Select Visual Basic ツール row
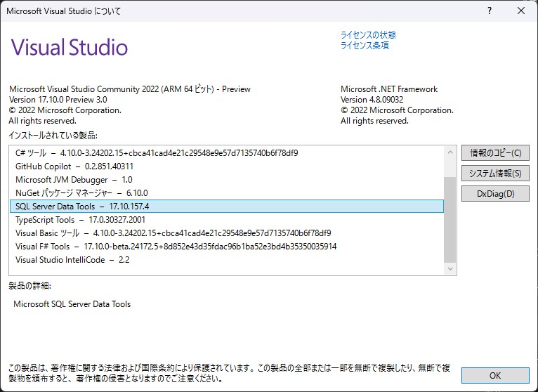Image resolution: width=538 pixels, height=392 pixels. 226,233
